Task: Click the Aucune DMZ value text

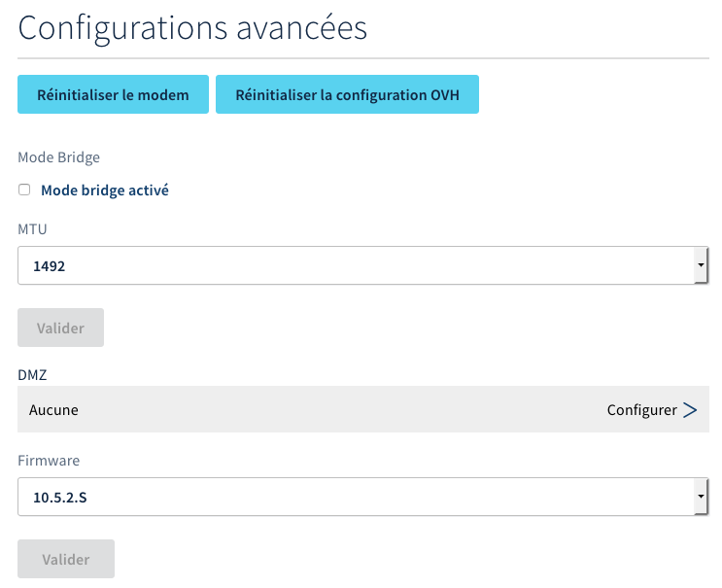Action: [x=54, y=410]
